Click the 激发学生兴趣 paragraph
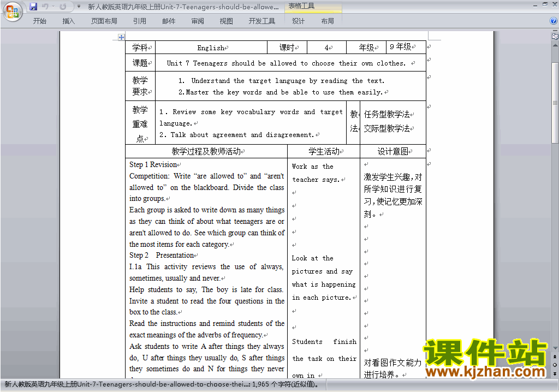The height and width of the screenshot is (392, 559). coord(393,195)
